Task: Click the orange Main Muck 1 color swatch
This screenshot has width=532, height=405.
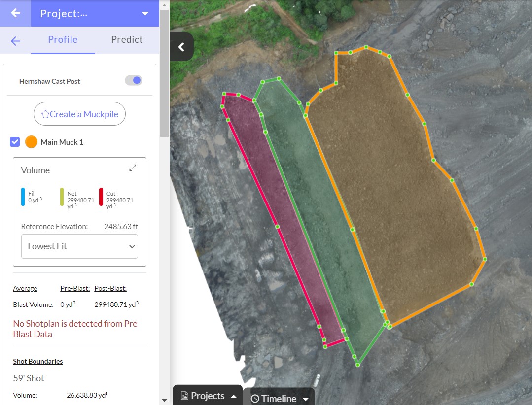Action: point(31,142)
